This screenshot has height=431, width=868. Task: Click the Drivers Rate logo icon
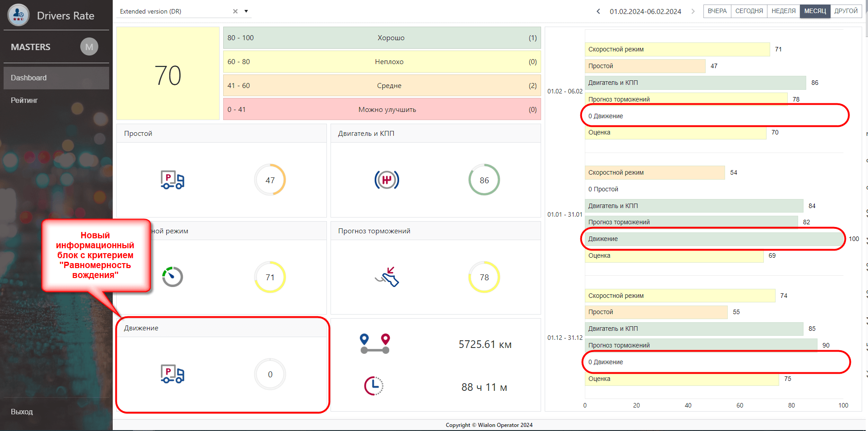point(18,15)
